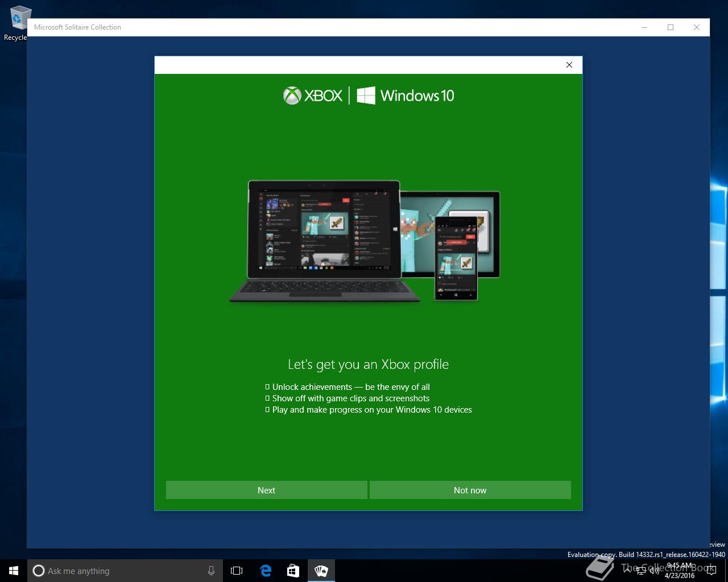Image resolution: width=728 pixels, height=582 pixels.
Task: Choose Not now in Xbox profile dialog
Action: (x=470, y=490)
